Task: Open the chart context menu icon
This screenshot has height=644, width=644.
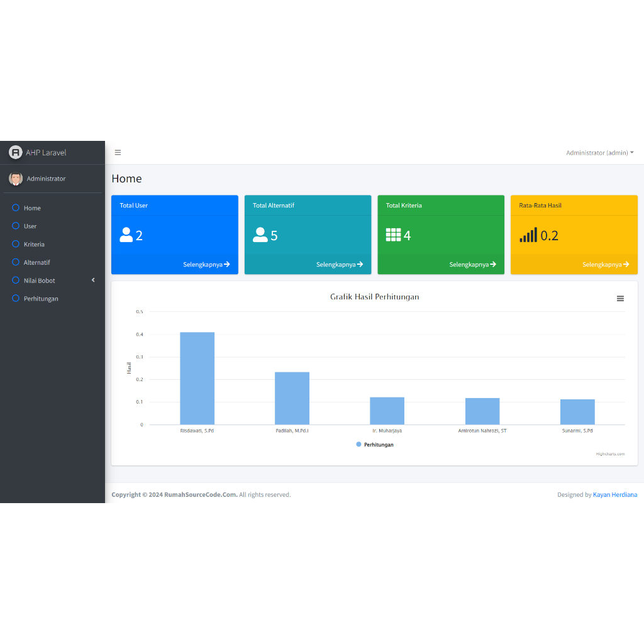Action: pos(620,299)
